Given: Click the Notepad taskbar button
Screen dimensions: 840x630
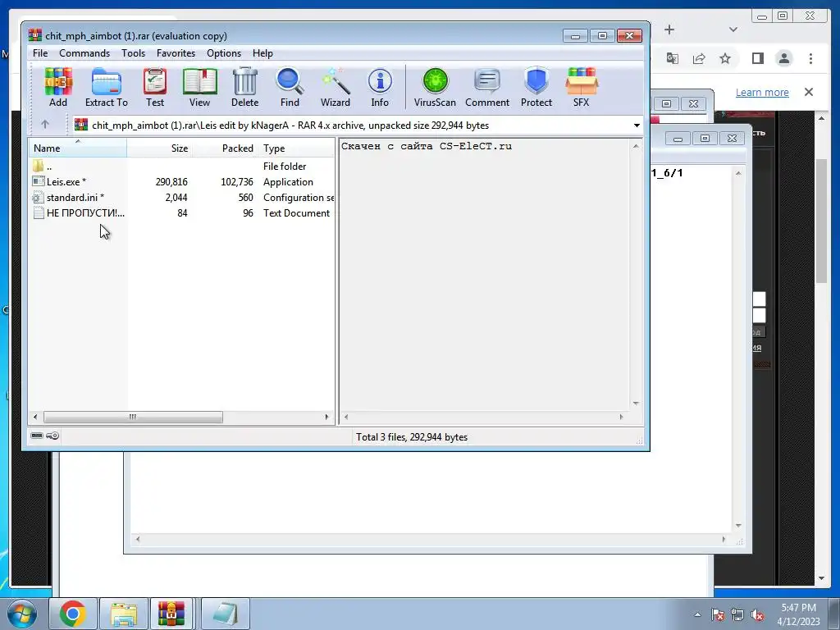Looking at the screenshot, I should click(226, 614).
